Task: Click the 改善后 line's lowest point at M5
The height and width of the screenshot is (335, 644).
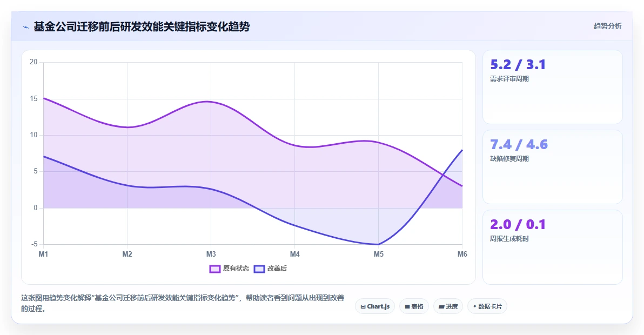Action: tap(378, 244)
